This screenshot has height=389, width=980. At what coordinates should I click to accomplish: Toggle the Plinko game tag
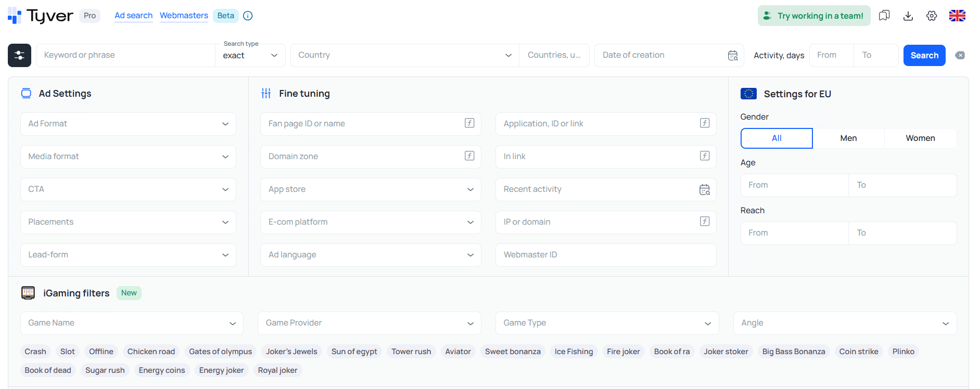(x=903, y=352)
